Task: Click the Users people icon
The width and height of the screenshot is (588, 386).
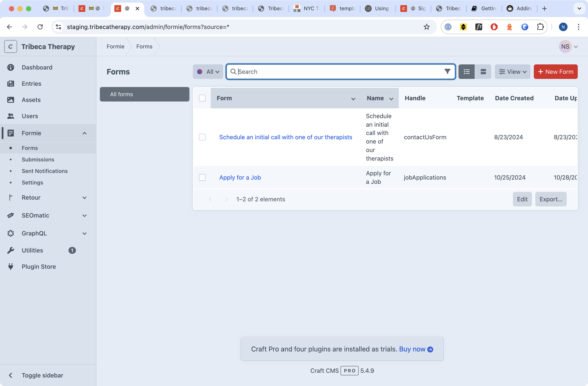Action: click(11, 116)
